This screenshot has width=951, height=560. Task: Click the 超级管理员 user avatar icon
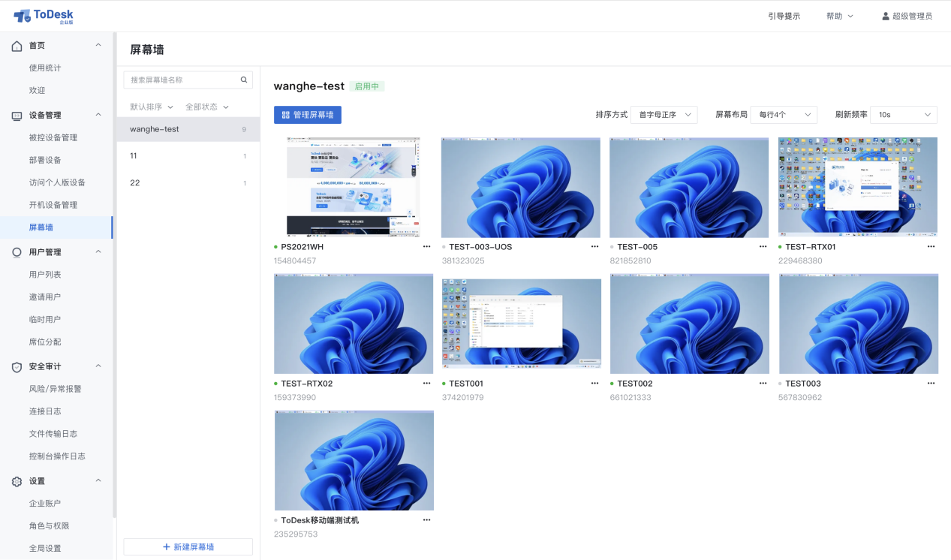pos(886,16)
